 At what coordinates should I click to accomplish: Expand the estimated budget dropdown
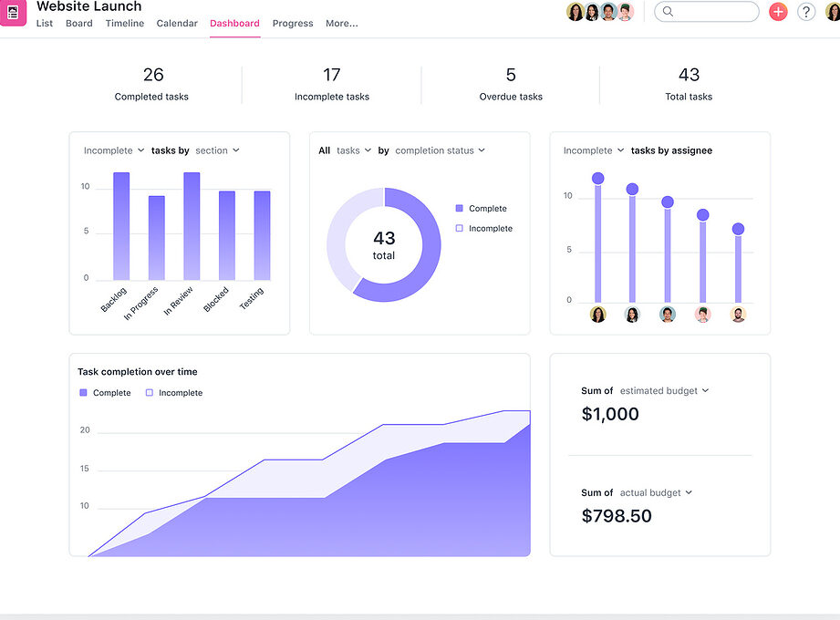click(664, 391)
